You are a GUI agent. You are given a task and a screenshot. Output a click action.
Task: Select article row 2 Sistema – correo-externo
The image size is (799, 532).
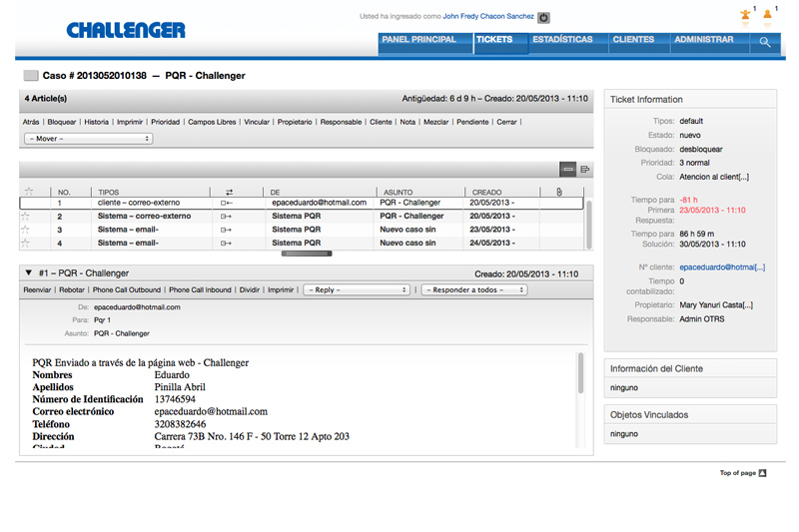click(302, 216)
